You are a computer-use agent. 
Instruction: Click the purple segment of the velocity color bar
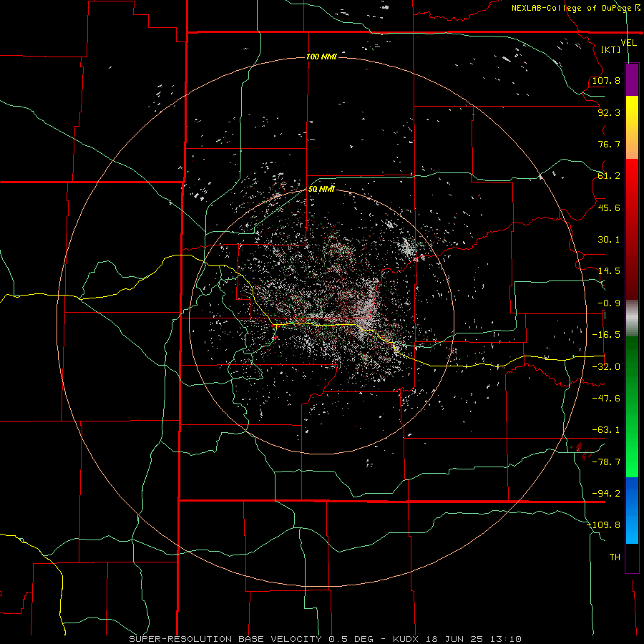632,79
